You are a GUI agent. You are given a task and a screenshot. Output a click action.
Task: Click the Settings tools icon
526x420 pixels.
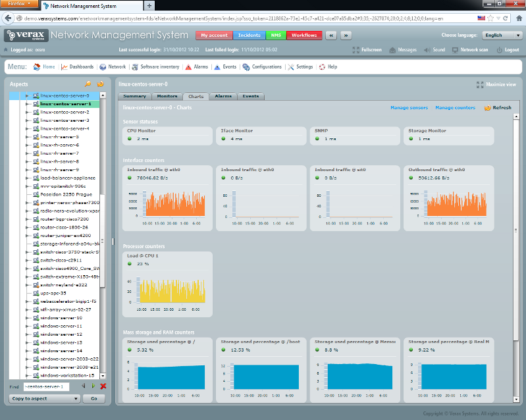tap(291, 66)
